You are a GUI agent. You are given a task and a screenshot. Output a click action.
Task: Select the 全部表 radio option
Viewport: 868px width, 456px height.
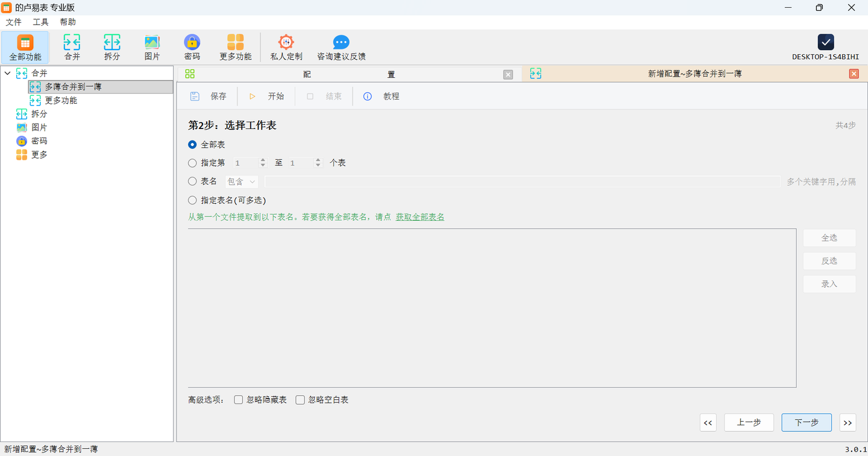click(192, 145)
